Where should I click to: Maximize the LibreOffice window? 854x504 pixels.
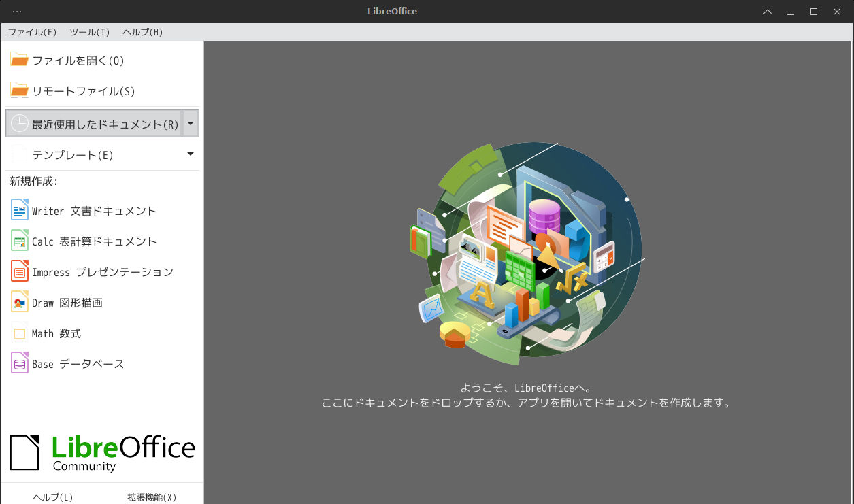813,12
